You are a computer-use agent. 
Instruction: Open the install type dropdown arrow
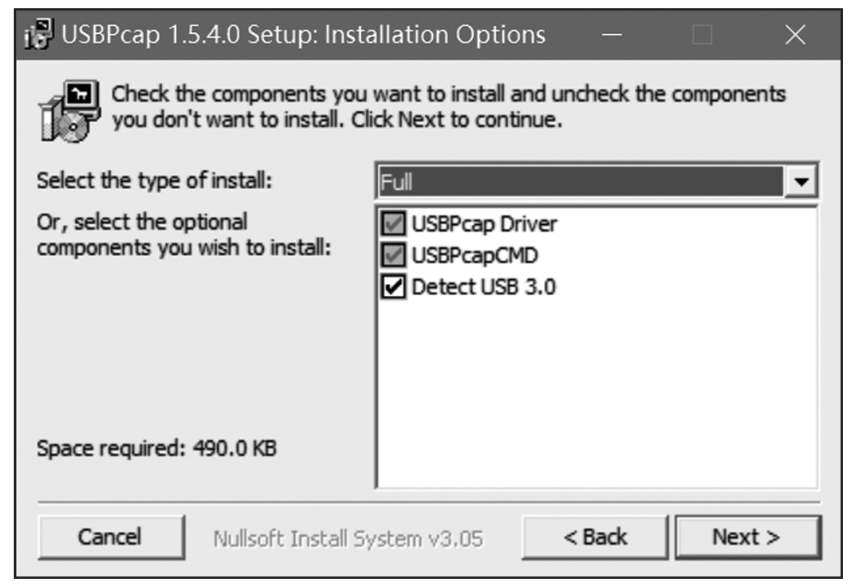800,183
